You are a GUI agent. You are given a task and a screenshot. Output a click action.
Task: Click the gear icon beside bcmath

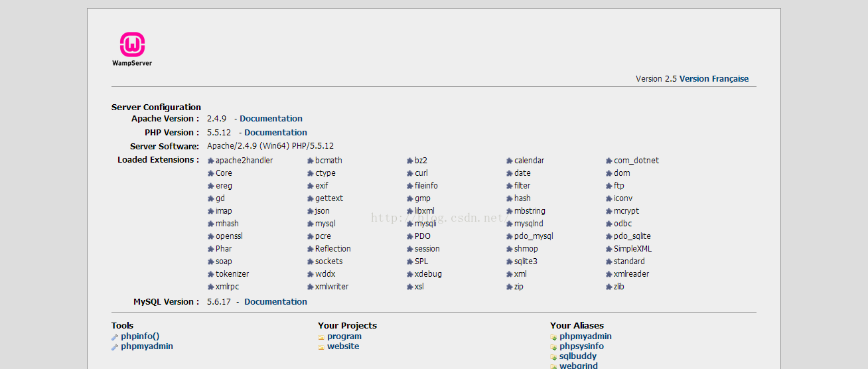(x=310, y=161)
